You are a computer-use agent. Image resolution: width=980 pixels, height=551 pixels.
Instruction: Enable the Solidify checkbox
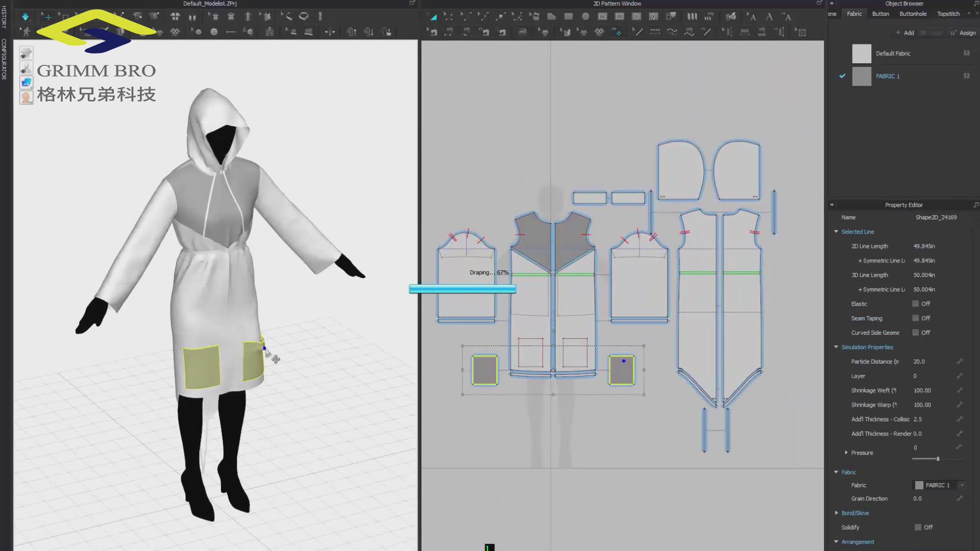(x=918, y=527)
